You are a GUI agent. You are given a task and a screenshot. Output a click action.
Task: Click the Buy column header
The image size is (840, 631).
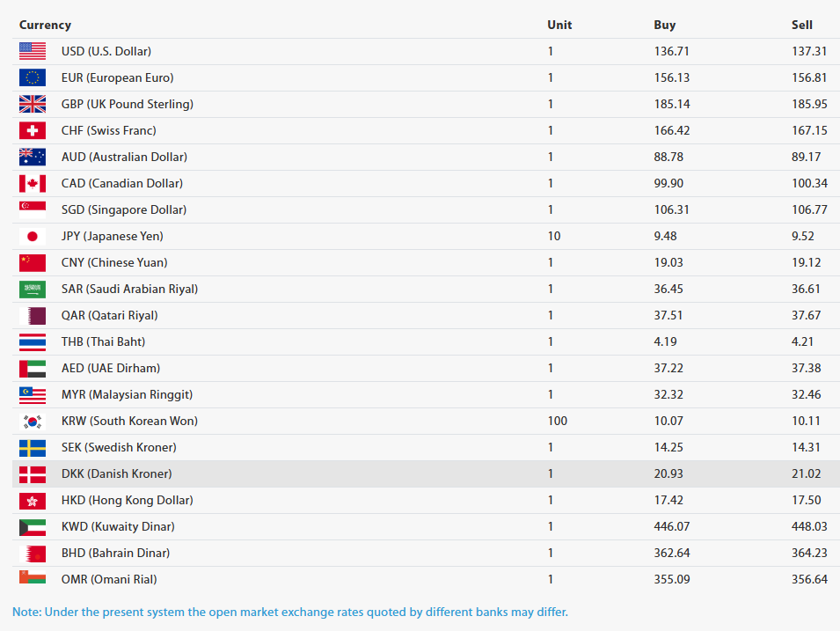[x=665, y=26]
